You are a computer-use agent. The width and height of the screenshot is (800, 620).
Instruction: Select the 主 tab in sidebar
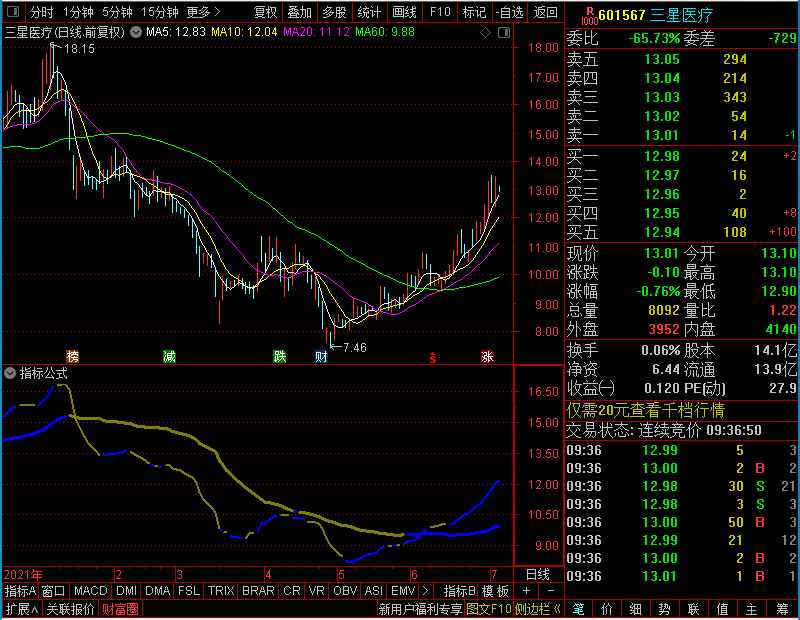tap(752, 609)
